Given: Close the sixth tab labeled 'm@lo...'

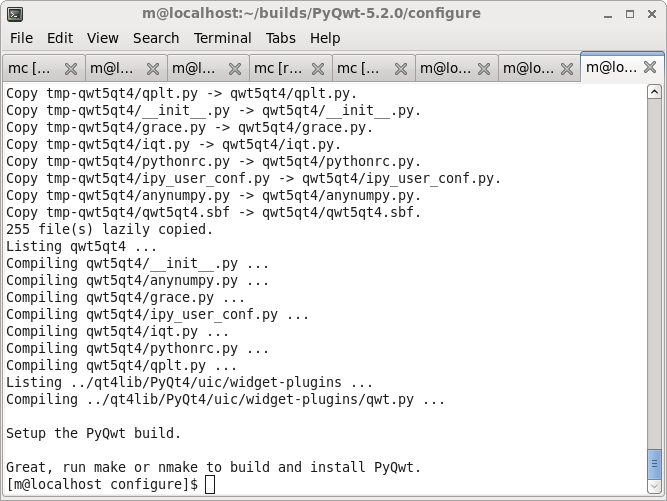Looking at the screenshot, I should 484,69.
